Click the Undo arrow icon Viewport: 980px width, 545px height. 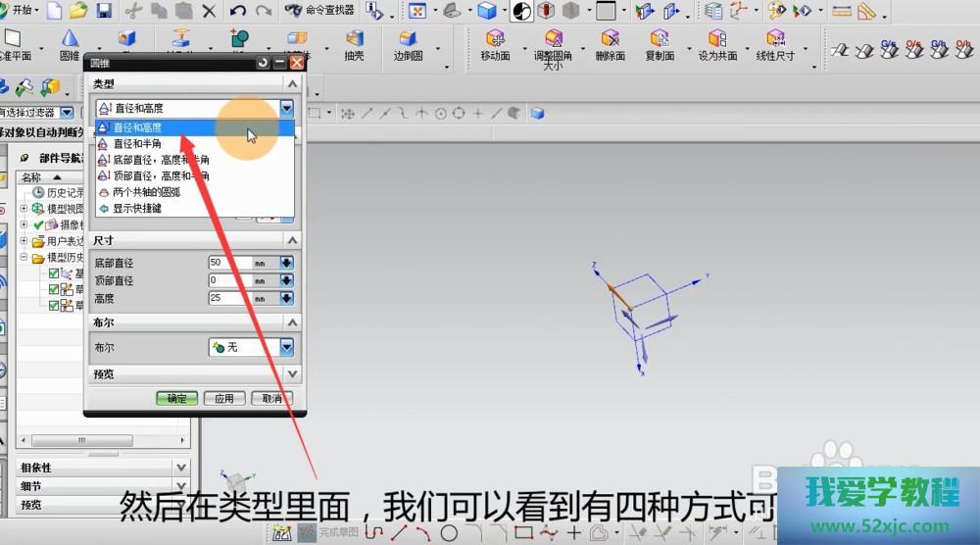238,11
